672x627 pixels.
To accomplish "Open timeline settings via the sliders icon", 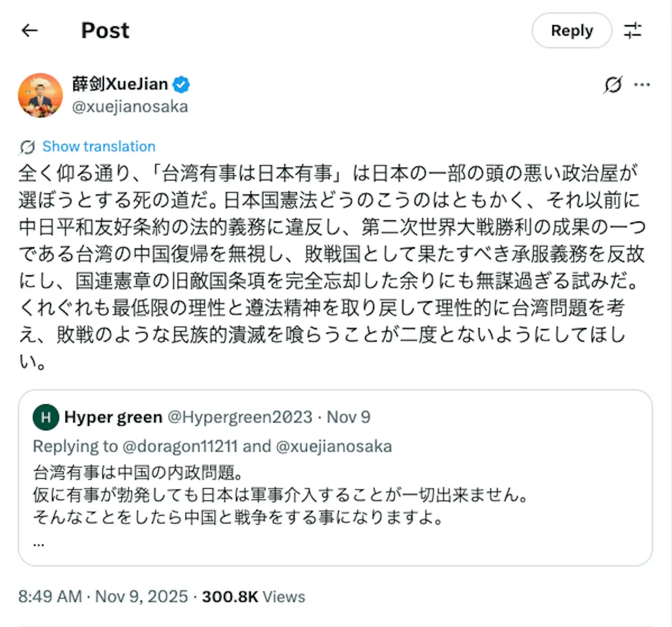I will click(x=633, y=31).
